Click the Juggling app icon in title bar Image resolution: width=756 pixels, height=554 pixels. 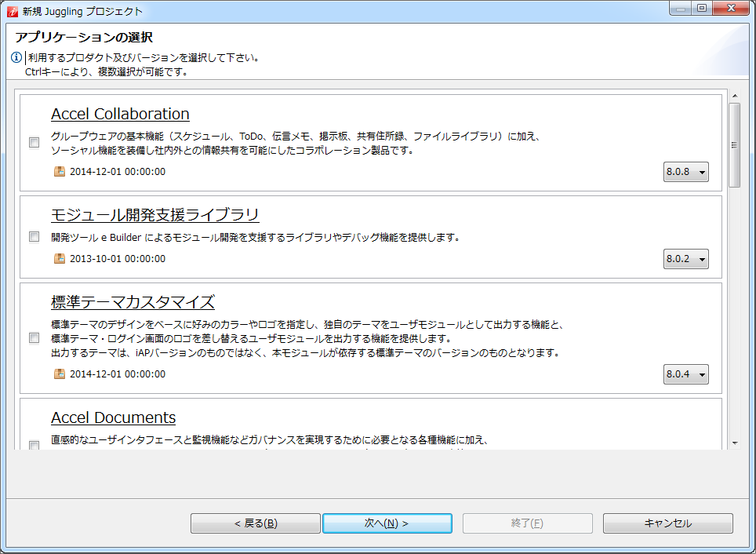click(x=13, y=11)
